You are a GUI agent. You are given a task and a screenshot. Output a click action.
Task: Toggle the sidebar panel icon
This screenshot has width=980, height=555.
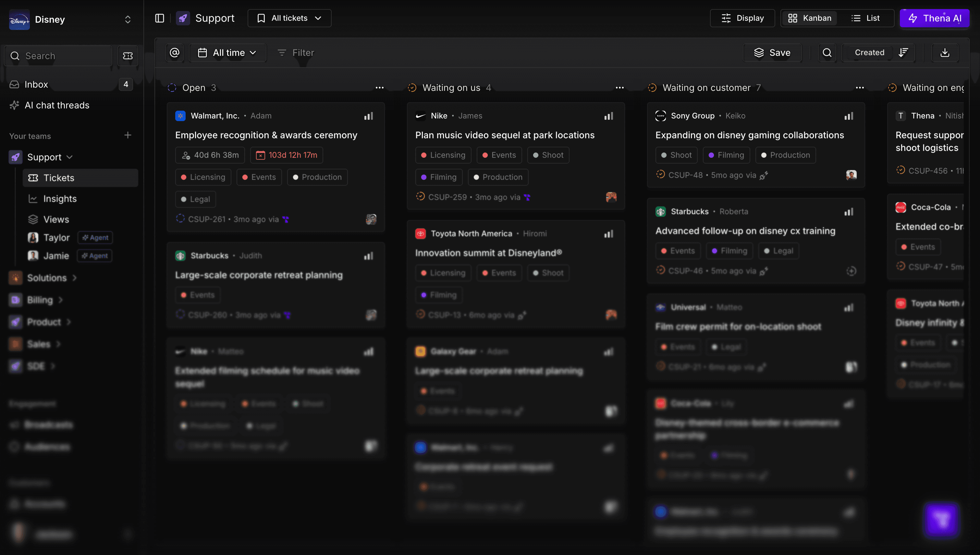(x=160, y=18)
